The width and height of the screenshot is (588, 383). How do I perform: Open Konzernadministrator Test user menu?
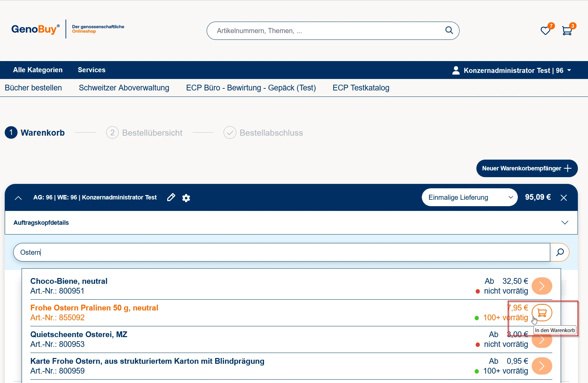point(512,70)
